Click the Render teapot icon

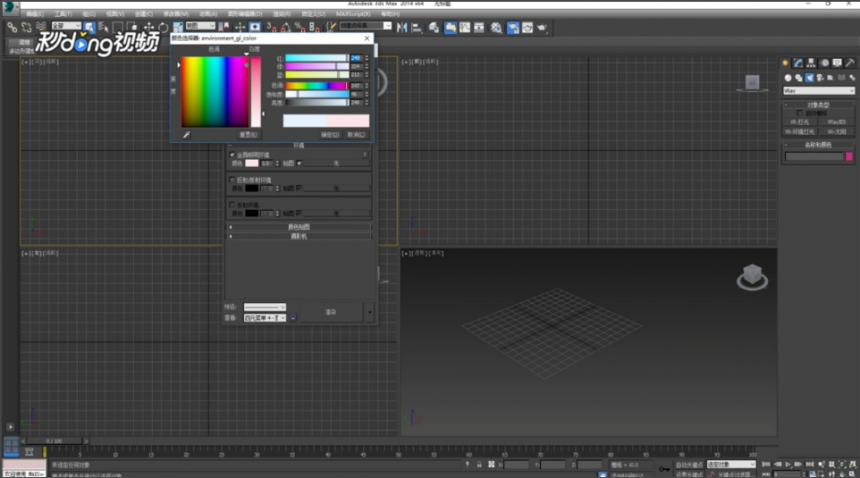542,27
